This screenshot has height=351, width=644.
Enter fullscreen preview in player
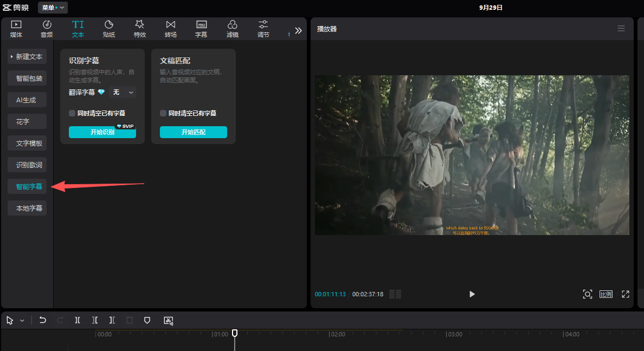click(626, 294)
